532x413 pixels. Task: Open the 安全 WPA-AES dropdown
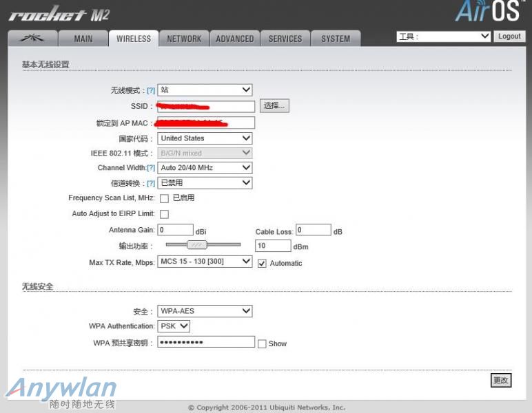pos(205,311)
